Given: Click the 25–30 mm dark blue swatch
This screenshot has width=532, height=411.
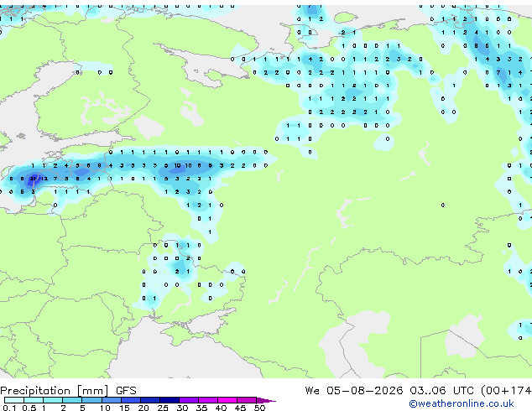Looking at the screenshot, I should click(x=170, y=400).
